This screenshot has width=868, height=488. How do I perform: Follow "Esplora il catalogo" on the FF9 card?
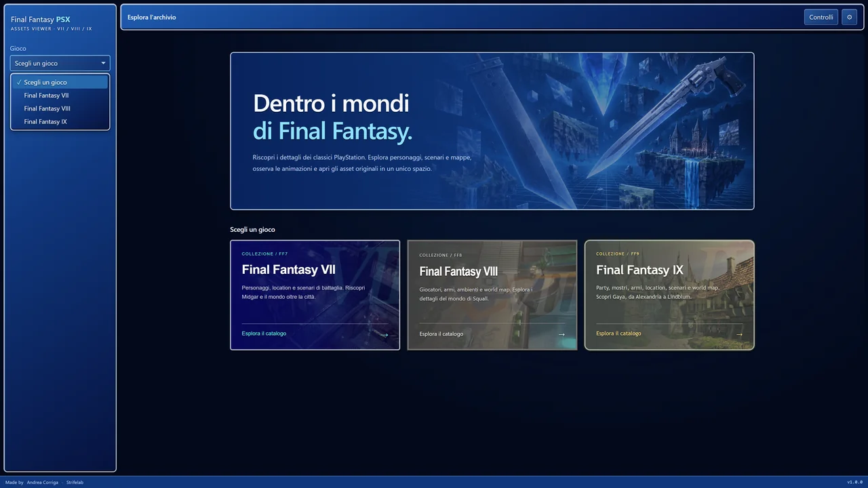tap(618, 333)
